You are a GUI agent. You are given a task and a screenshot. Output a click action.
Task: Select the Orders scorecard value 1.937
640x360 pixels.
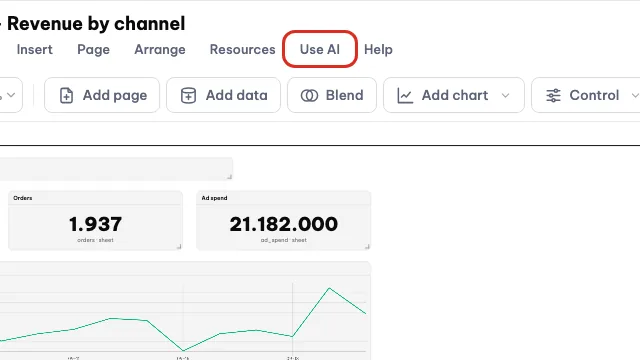[95, 224]
